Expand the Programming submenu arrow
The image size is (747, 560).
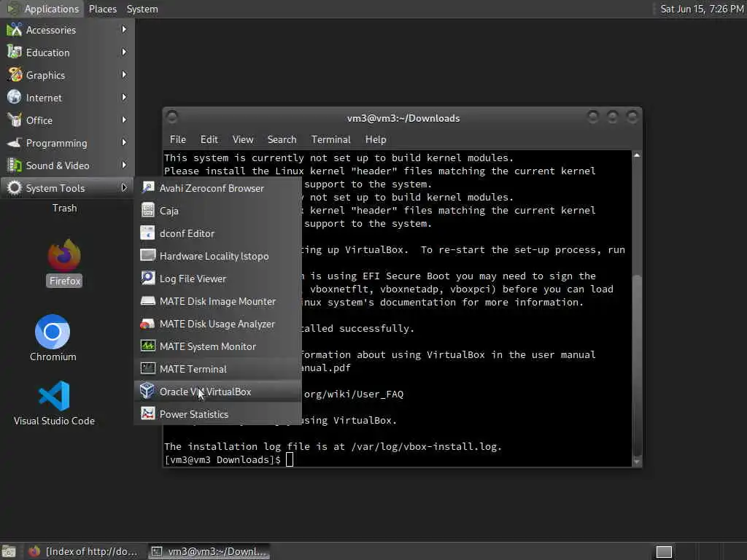click(124, 142)
